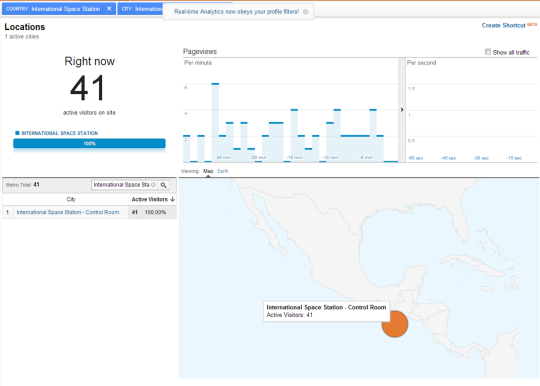Screen dimensions: 540x386
Task: Click the 100% International Space Station bar
Action: click(x=89, y=143)
